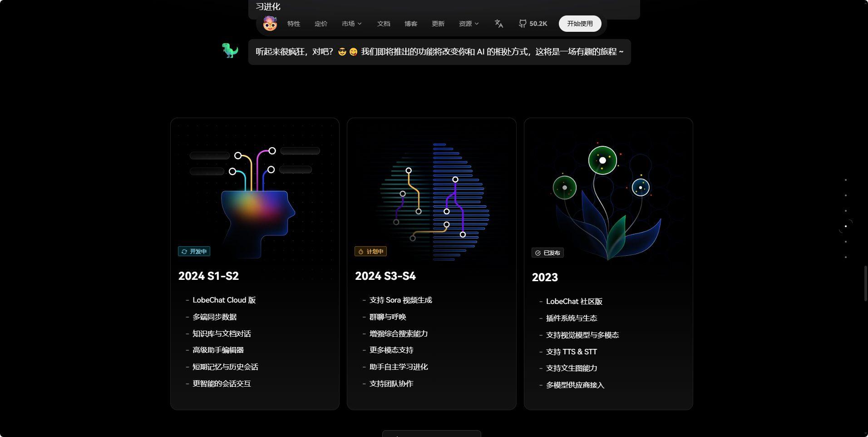Click the green dinosaur avatar icon
This screenshot has width=868, height=437.
tap(230, 50)
